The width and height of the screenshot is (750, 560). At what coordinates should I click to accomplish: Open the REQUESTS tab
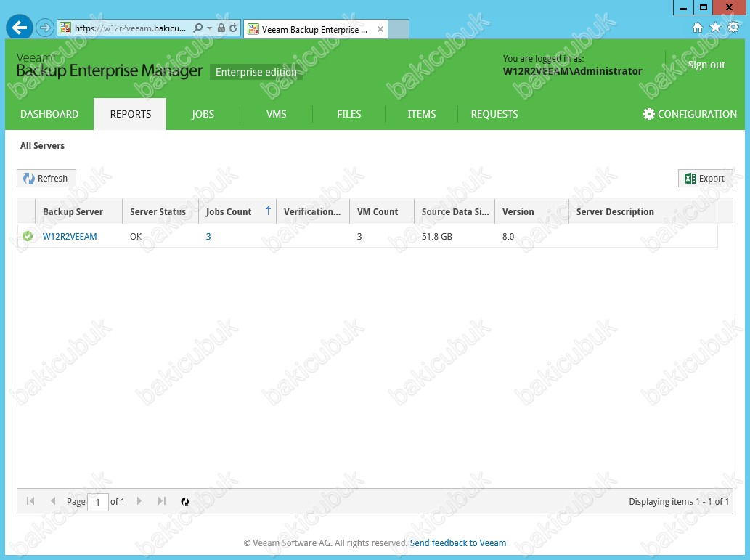coord(494,114)
